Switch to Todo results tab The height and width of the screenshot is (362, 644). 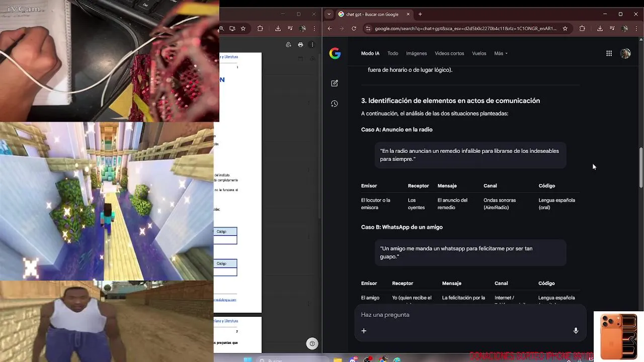click(393, 53)
